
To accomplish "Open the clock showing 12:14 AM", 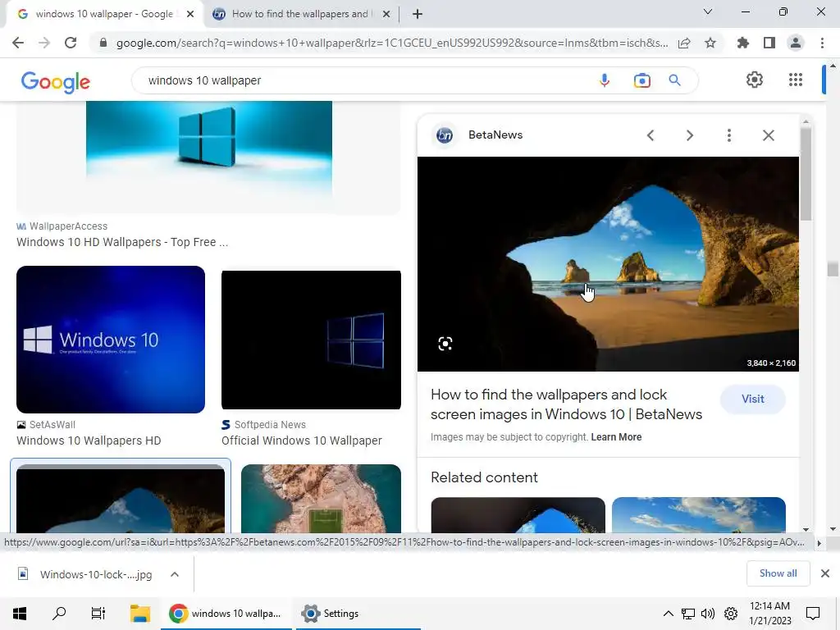I will [x=769, y=614].
